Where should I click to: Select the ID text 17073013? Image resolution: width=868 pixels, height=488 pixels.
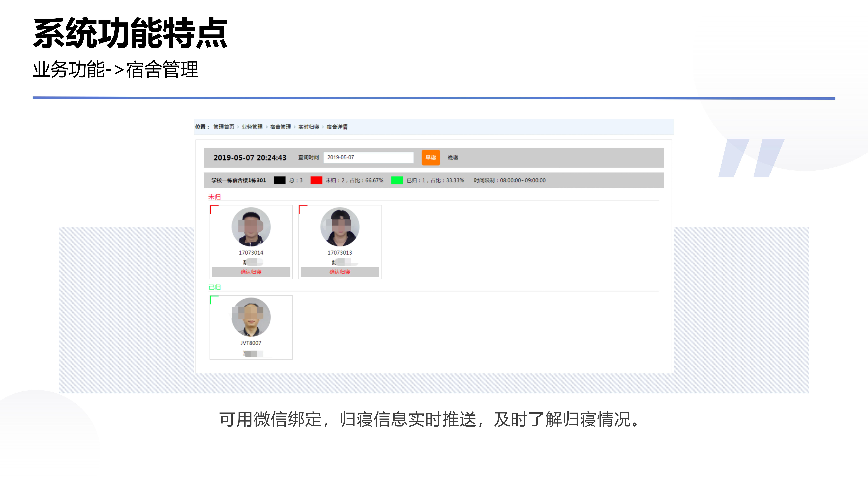coord(340,253)
